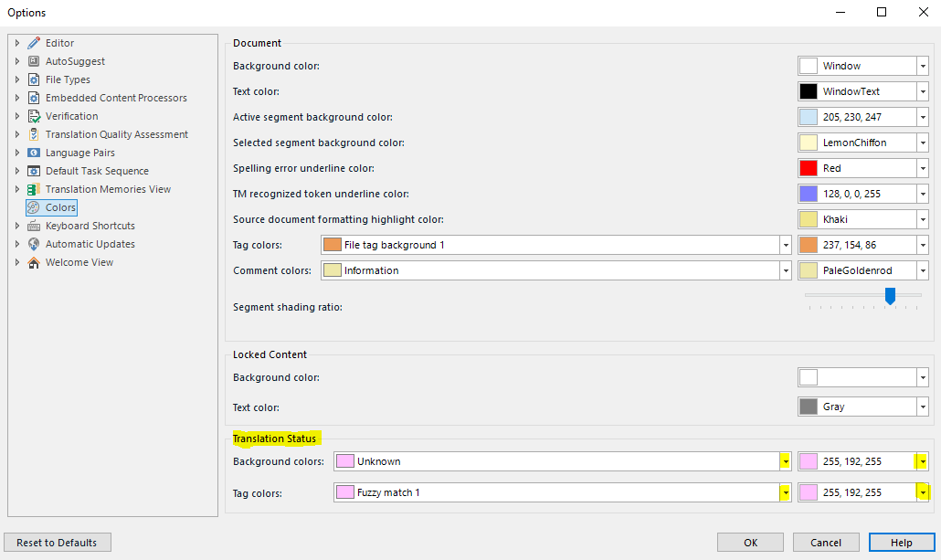Click the Segment shading ratio label
The height and width of the screenshot is (560, 941).
(x=288, y=307)
